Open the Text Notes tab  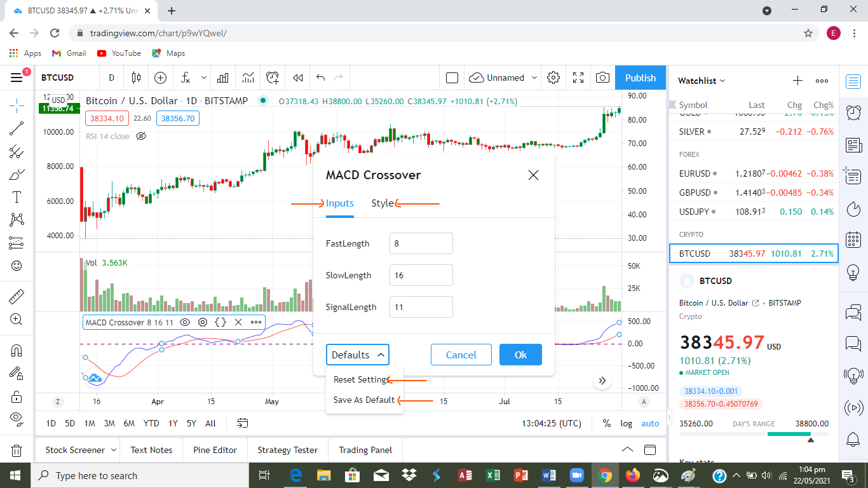[151, 450]
